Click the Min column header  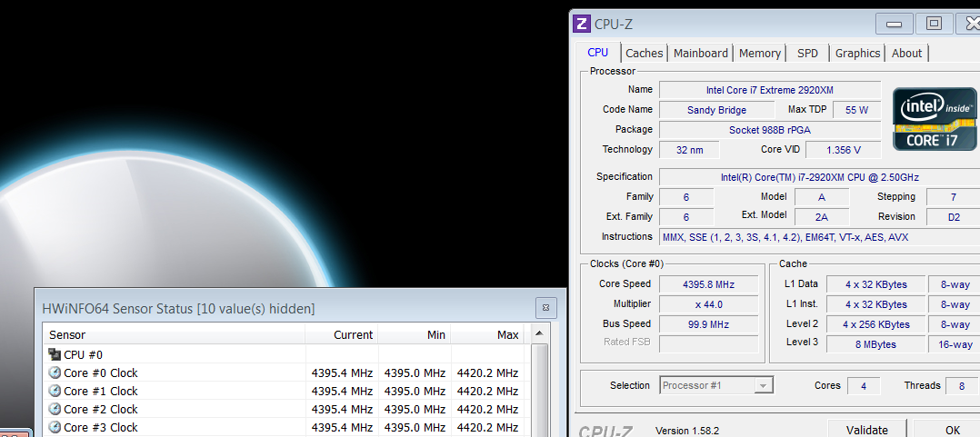pos(415,334)
